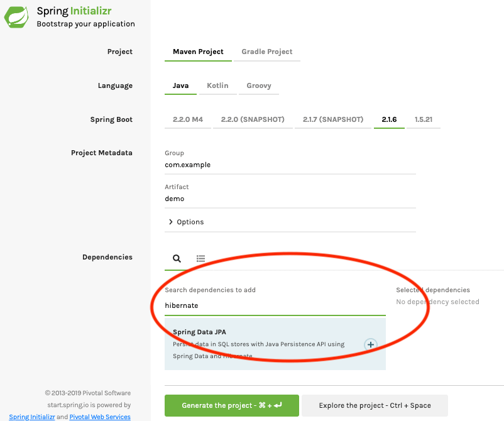504x421 pixels.
Task: Click the Language section label
Action: click(x=115, y=86)
